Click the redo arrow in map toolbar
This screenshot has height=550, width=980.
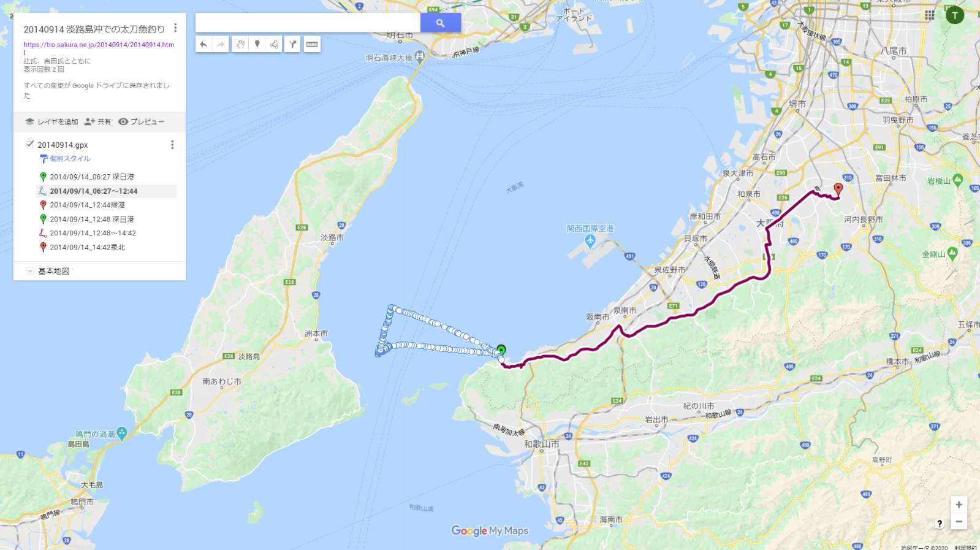tap(221, 44)
